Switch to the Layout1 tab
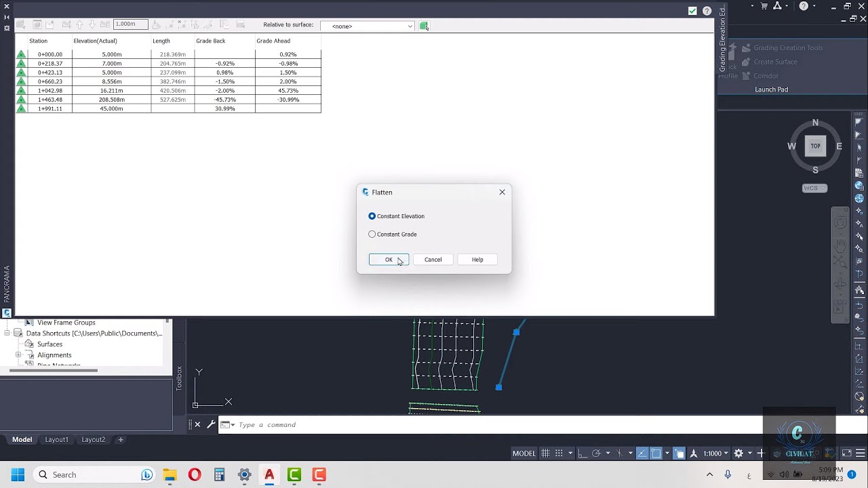Screen dimensions: 868x488 pos(56,440)
